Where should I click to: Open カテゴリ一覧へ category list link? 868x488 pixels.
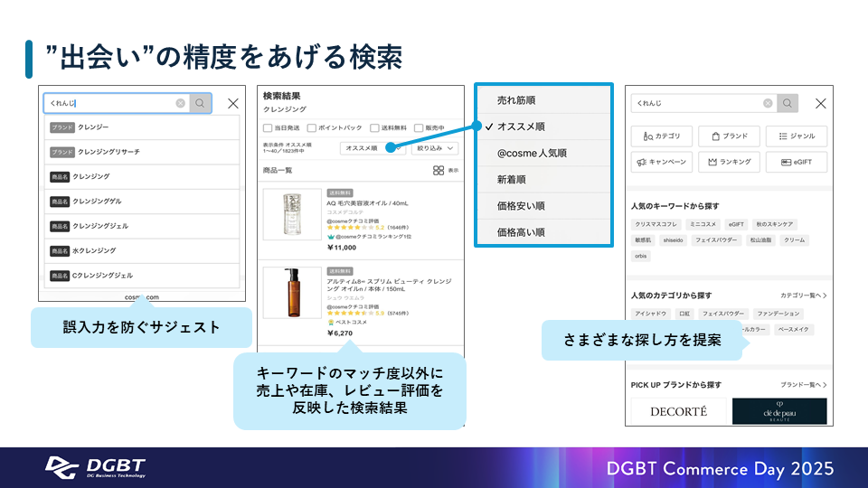point(803,296)
